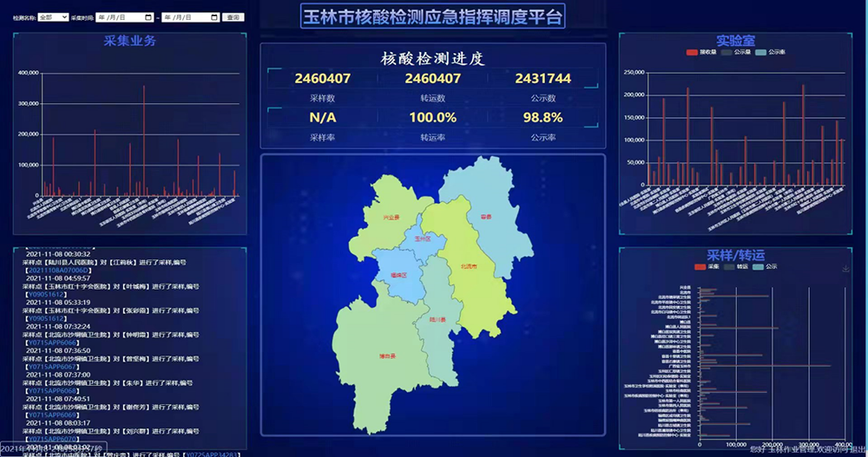Toggle the 公示量 legend in 实验室 chart

736,53
